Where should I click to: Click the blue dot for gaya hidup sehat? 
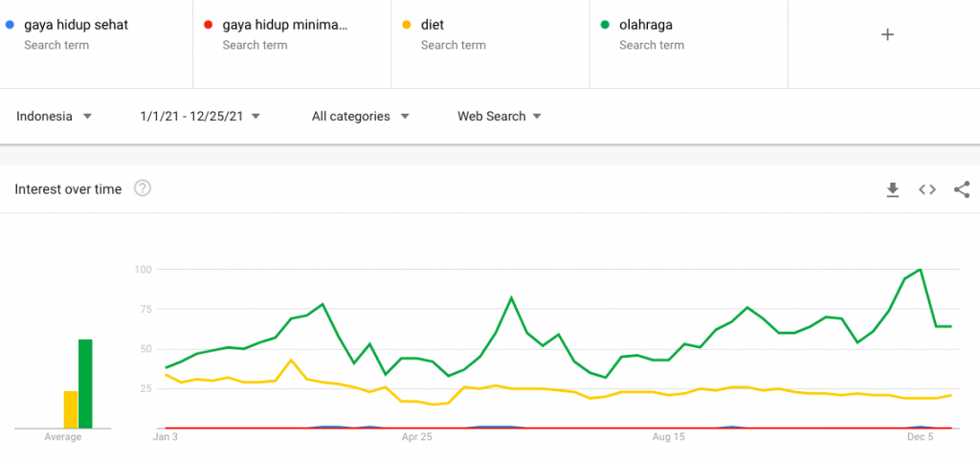pos(10,25)
